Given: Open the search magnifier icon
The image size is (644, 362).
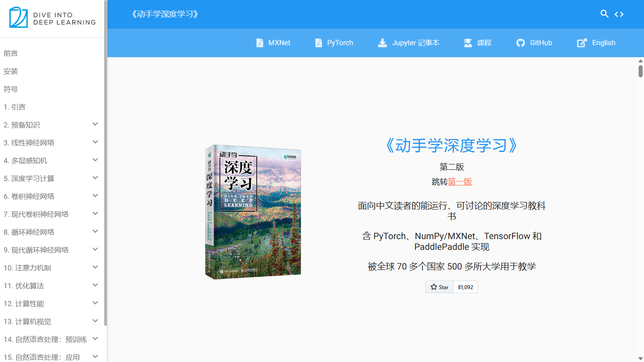Looking at the screenshot, I should point(605,14).
